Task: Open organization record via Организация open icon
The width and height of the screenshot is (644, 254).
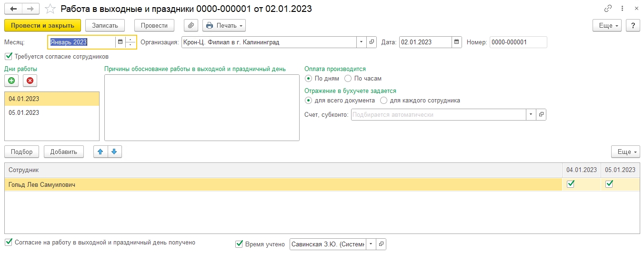Action: click(x=372, y=42)
